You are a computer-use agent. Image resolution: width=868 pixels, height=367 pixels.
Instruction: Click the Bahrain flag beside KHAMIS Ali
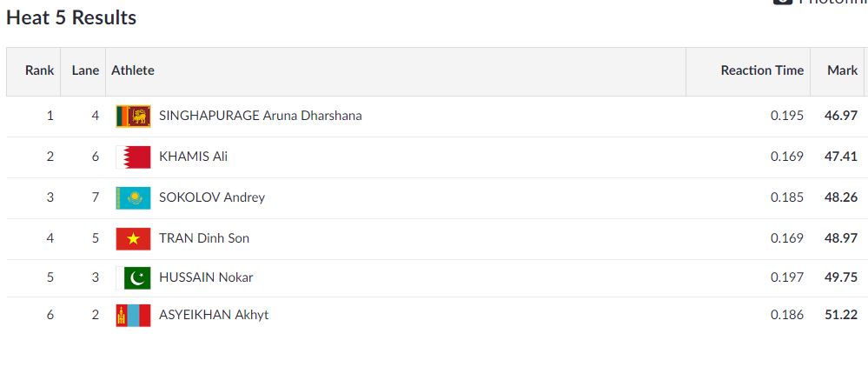[x=133, y=157]
